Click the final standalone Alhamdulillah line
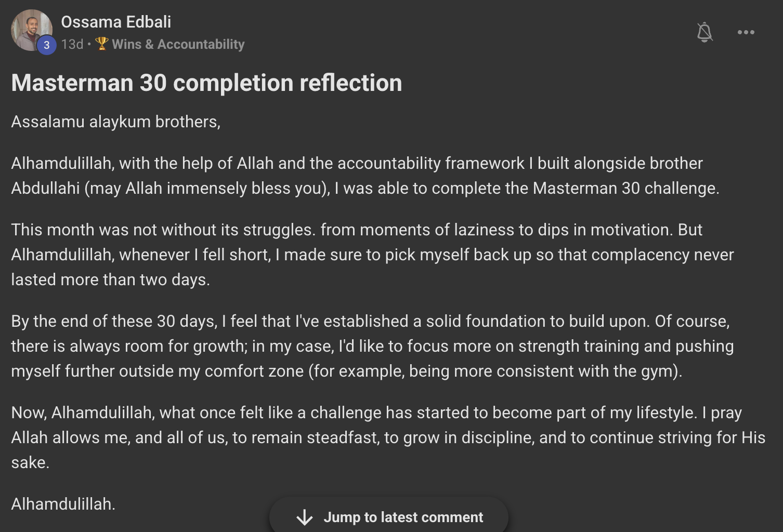This screenshot has width=783, height=532. point(63,504)
